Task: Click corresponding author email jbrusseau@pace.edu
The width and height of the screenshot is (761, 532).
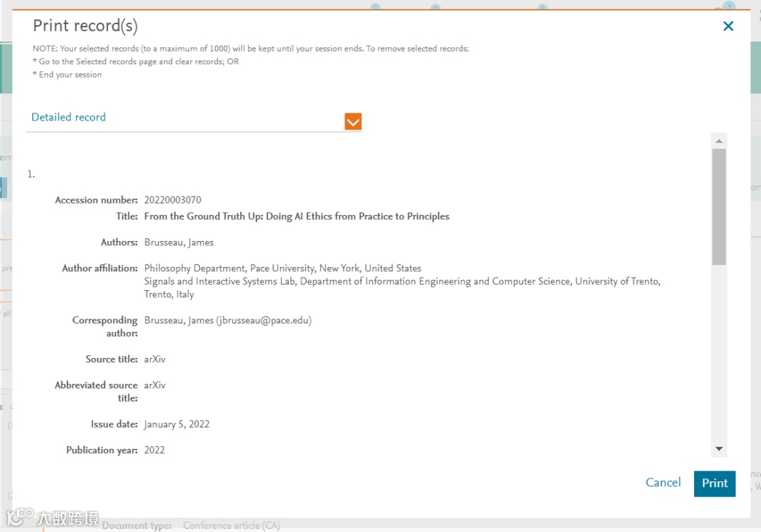Action: tap(264, 321)
